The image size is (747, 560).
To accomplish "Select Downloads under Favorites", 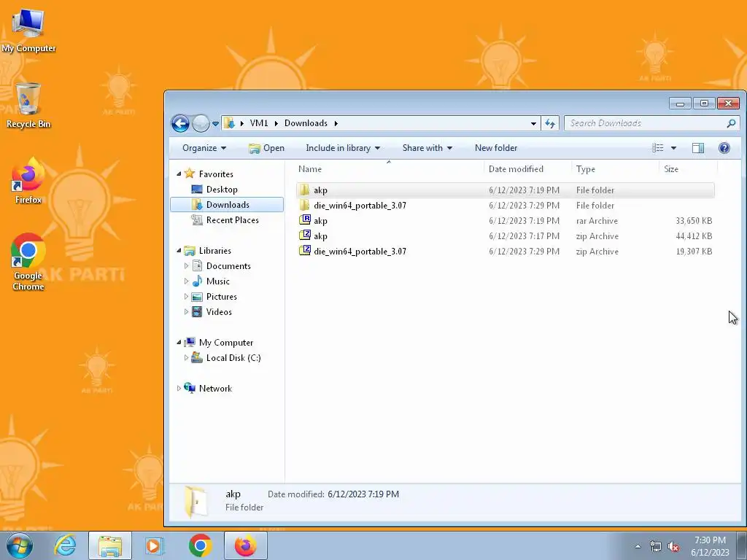I will (228, 205).
